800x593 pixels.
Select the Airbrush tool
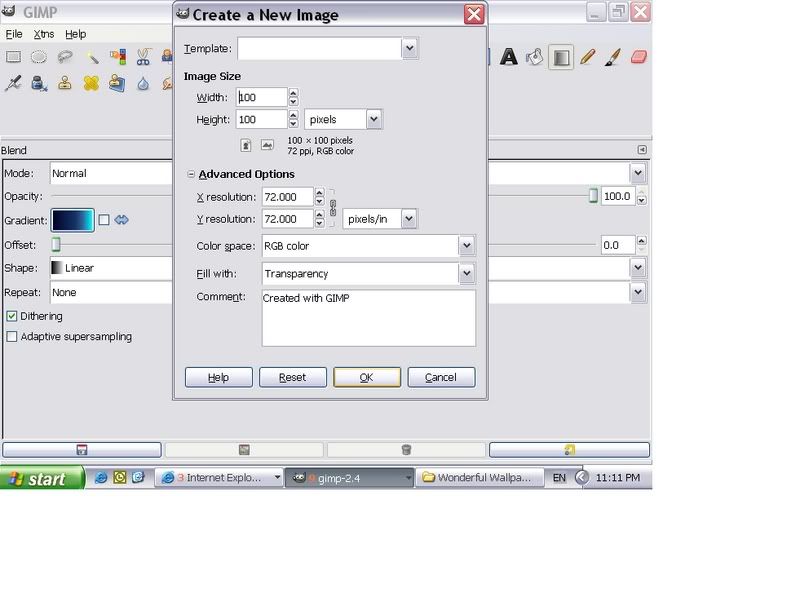[14, 83]
